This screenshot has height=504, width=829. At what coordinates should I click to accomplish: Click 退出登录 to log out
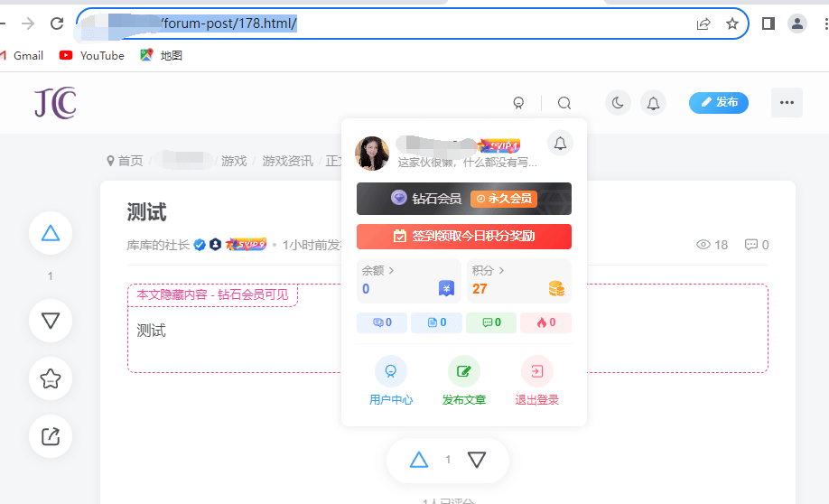[536, 381]
